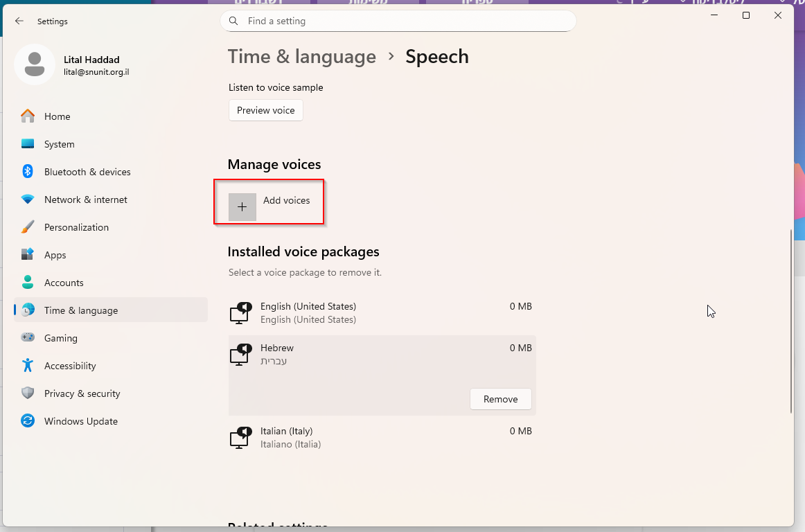The height and width of the screenshot is (532, 805).
Task: Click the back arrow in Settings
Action: (x=19, y=21)
